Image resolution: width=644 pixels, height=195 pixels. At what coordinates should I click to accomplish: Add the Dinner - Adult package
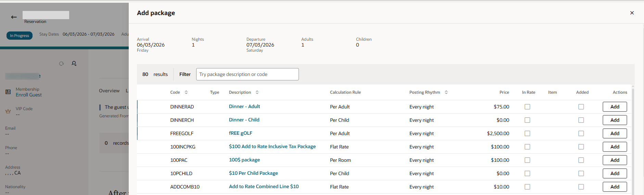615,107
